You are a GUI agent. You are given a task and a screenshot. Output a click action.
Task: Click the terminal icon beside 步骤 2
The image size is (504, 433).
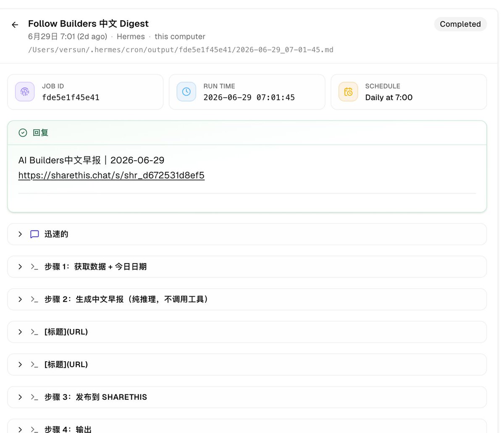pos(35,299)
